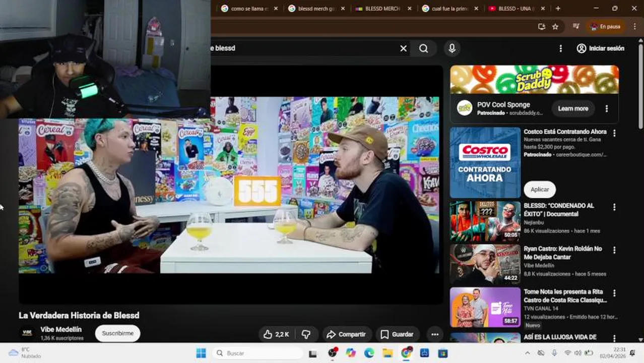Like the video with 2,2 K
This screenshot has height=363, width=644.
(x=276, y=334)
